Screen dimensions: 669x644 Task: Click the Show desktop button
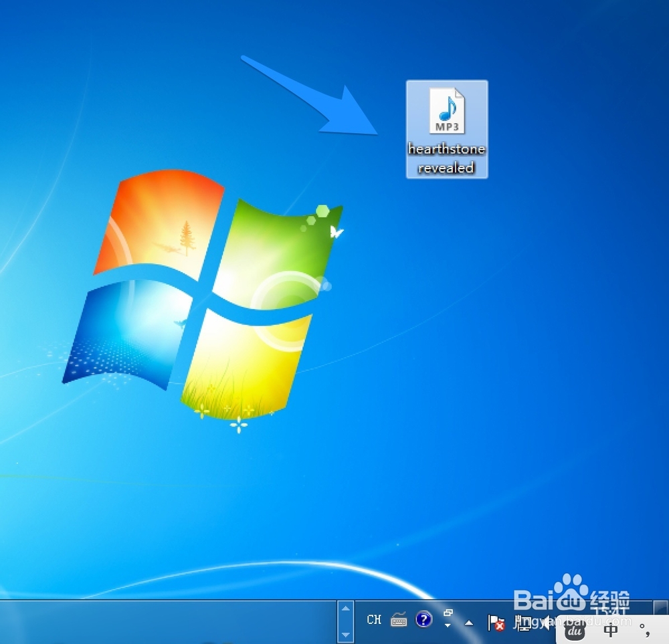(661, 607)
